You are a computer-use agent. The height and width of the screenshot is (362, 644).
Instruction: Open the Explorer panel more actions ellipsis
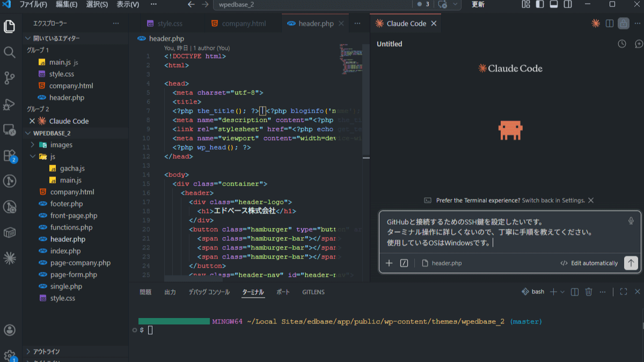pyautogui.click(x=116, y=24)
